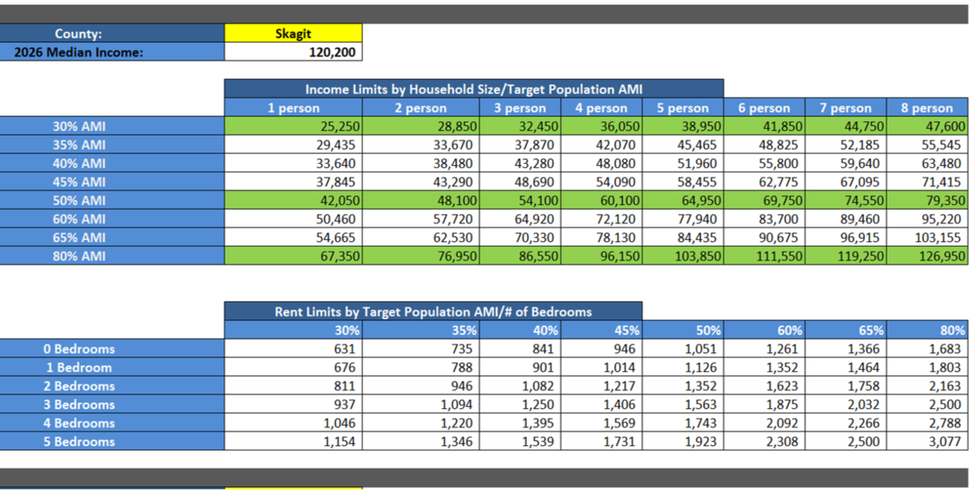The width and height of the screenshot is (980, 490).
Task: Click the 40% AMI row label
Action: (x=112, y=163)
